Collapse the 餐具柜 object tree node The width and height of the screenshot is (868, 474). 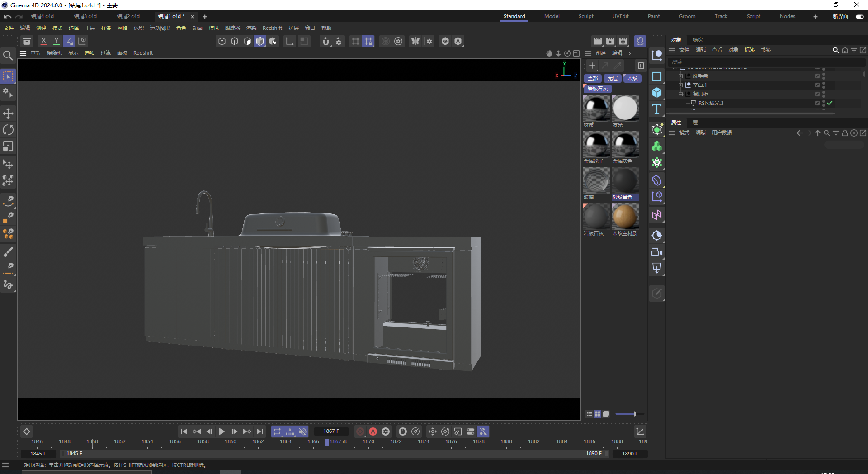[x=680, y=95]
